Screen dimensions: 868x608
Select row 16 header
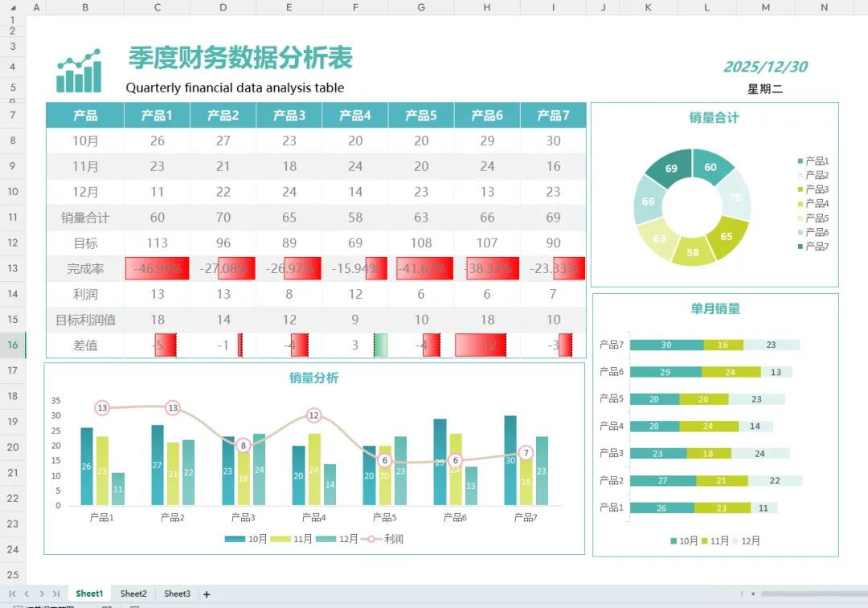tap(13, 345)
